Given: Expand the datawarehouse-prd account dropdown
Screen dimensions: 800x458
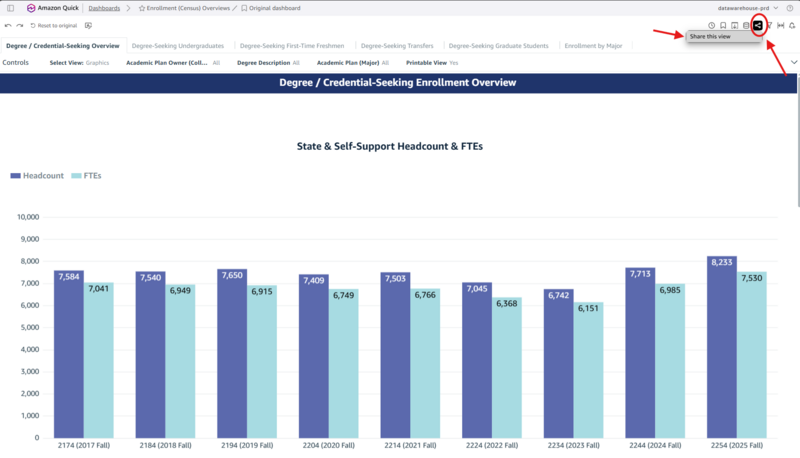Looking at the screenshot, I should pos(748,8).
